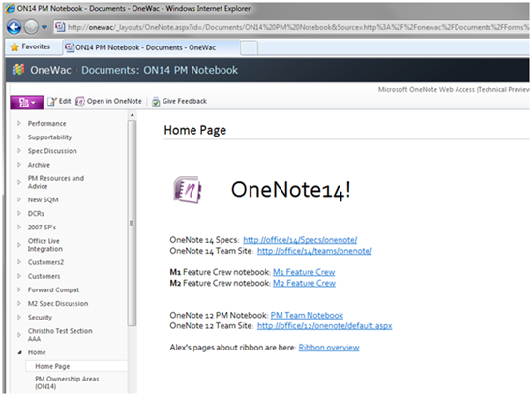Open the empty new browser tab

[249, 47]
